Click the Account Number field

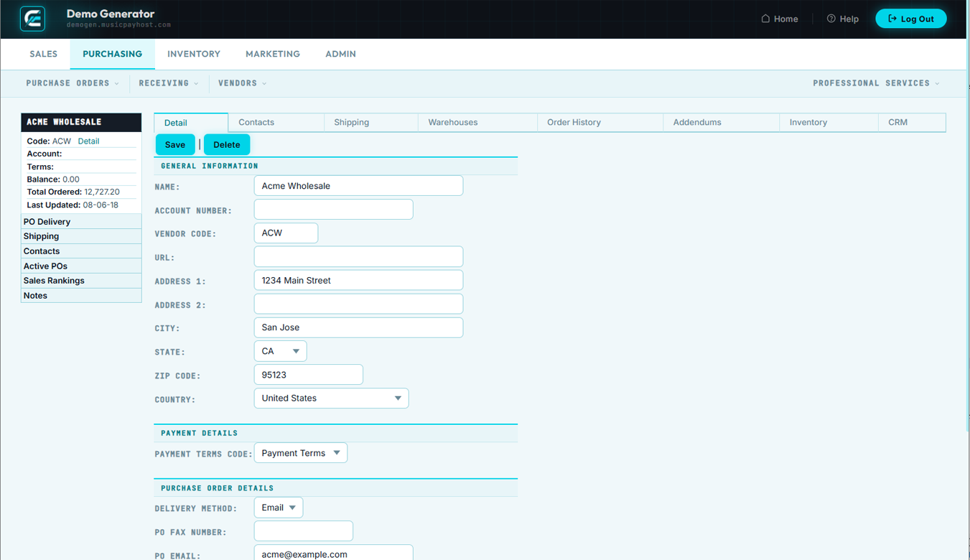[333, 210]
